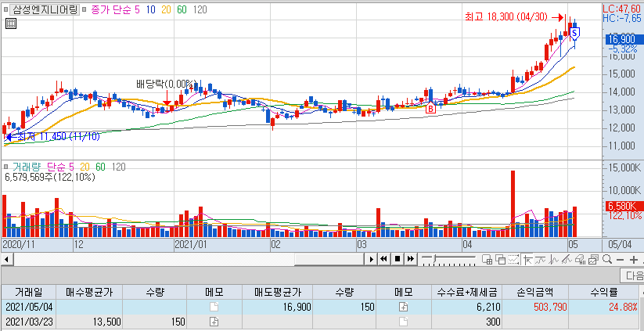Click the 다음 button above the table
The width and height of the screenshot is (644, 331).
point(632,275)
